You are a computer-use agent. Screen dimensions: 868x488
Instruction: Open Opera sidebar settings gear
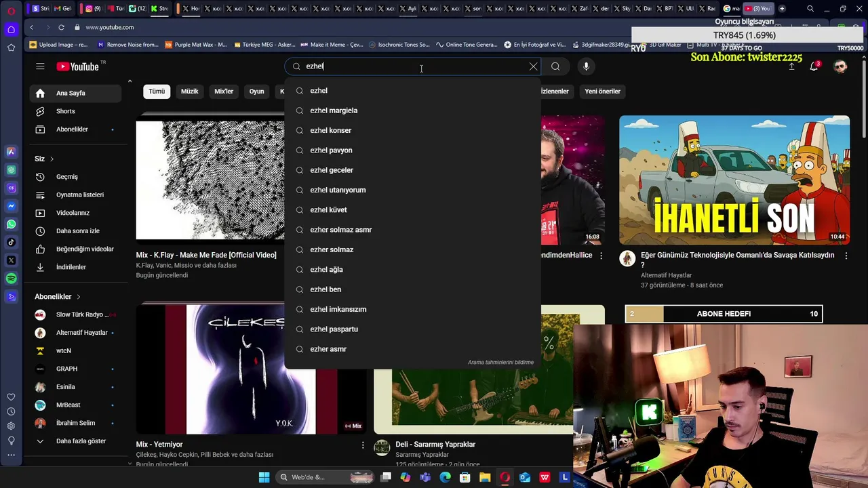[11, 426]
